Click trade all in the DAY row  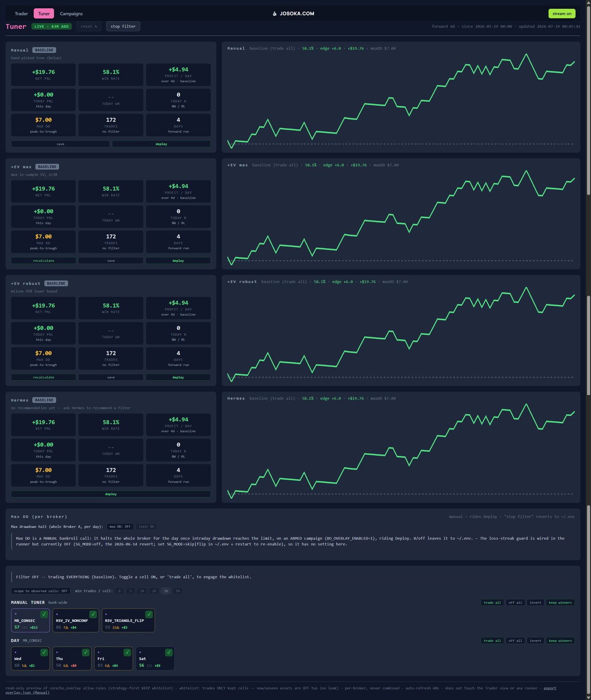pyautogui.click(x=492, y=641)
